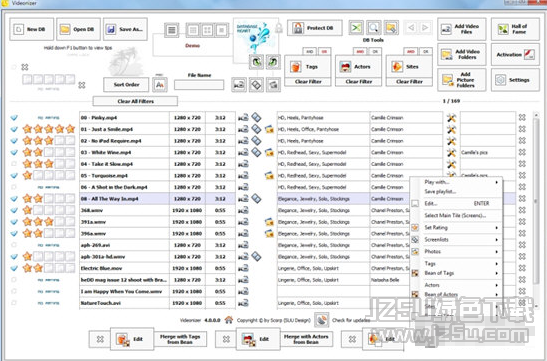Toggle the checkbox for NatureTouch.avi

tap(14, 303)
